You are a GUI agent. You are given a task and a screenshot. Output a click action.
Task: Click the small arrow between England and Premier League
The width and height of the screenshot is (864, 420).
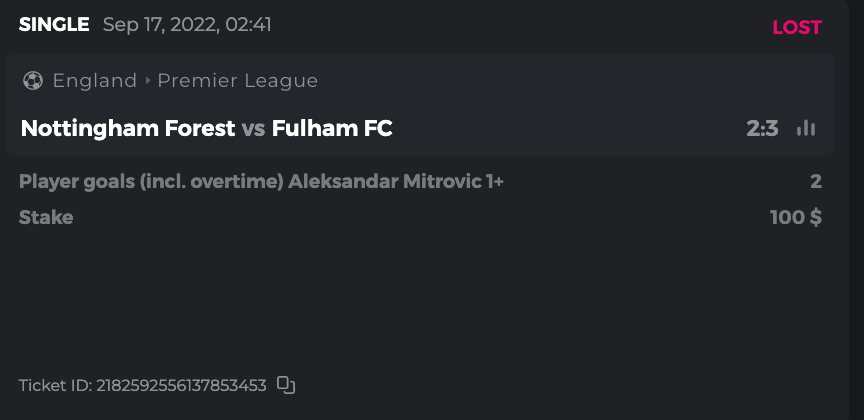tap(148, 81)
